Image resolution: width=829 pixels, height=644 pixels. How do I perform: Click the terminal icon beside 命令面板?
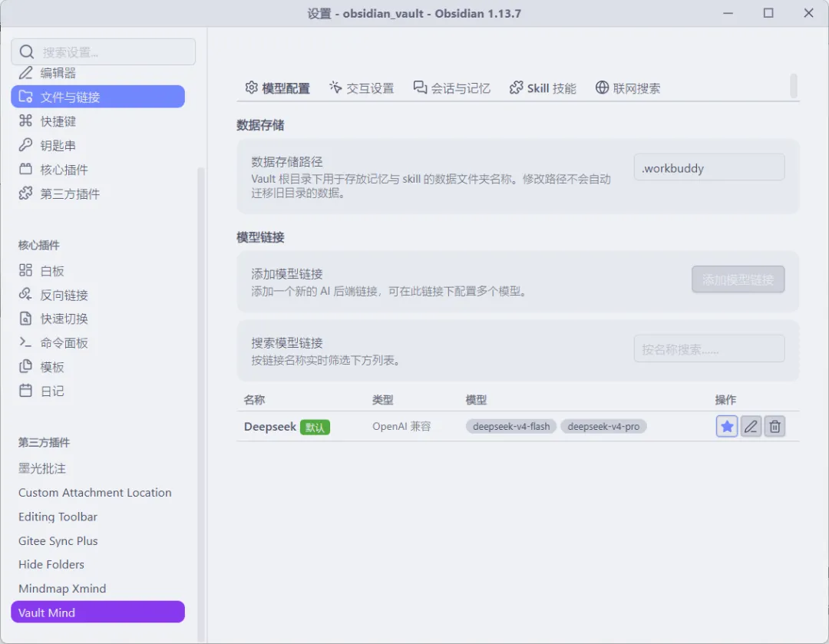25,342
